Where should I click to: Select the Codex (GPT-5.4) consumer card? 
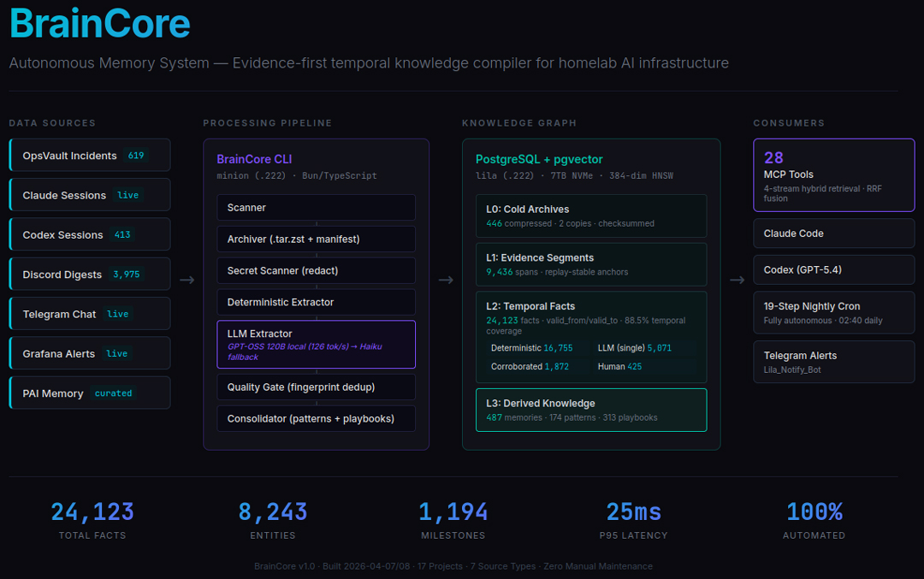tap(833, 269)
